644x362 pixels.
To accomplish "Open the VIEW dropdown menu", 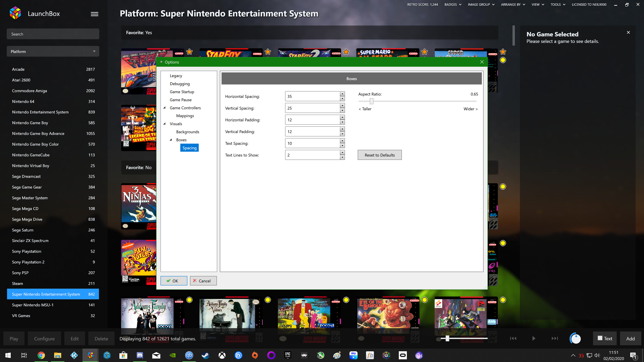I will pos(538,5).
